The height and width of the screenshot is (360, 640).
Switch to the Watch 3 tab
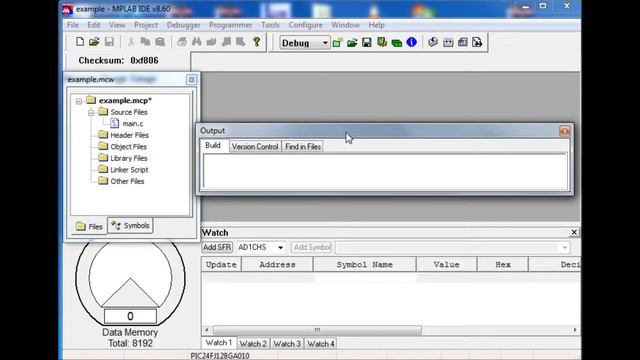tap(287, 344)
